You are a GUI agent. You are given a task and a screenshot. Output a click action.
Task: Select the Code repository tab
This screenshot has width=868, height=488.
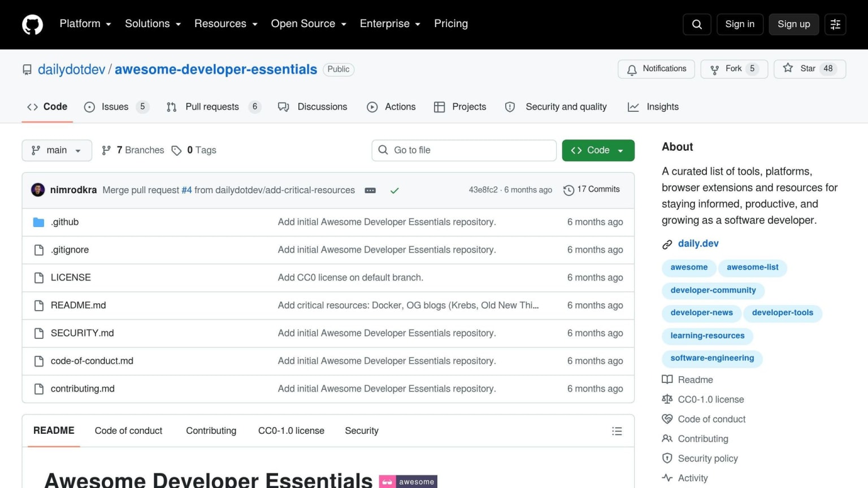[47, 107]
